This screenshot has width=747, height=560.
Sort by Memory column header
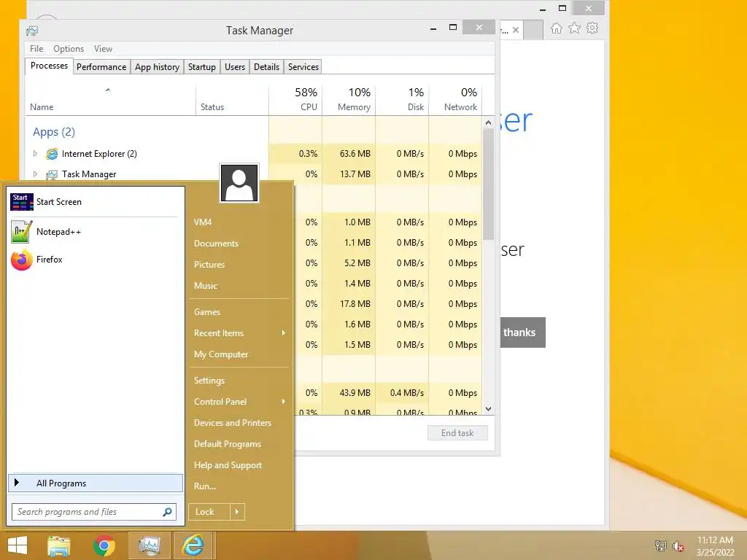coord(349,100)
